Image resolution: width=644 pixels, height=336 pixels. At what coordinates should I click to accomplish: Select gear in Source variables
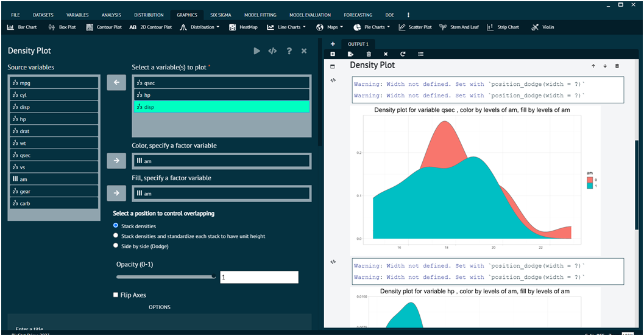click(54, 191)
